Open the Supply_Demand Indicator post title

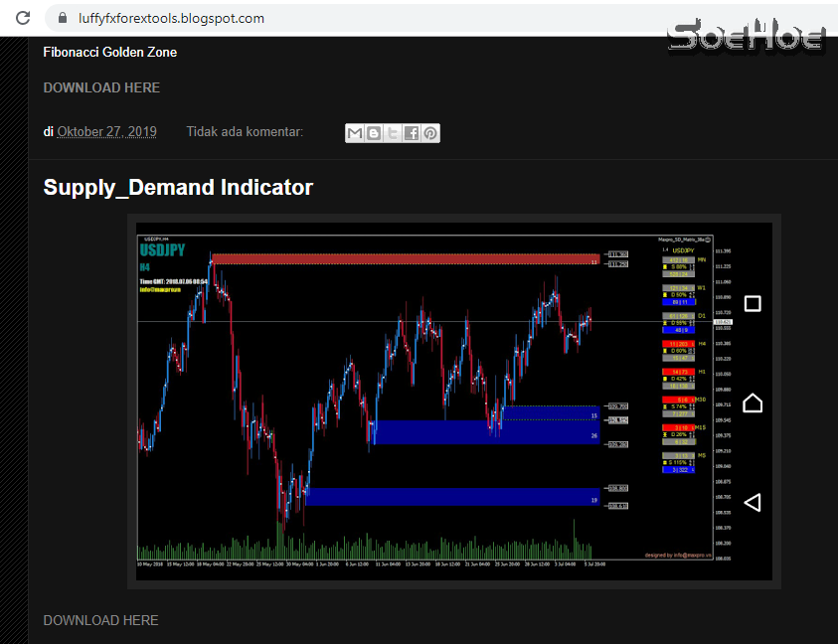pos(178,187)
